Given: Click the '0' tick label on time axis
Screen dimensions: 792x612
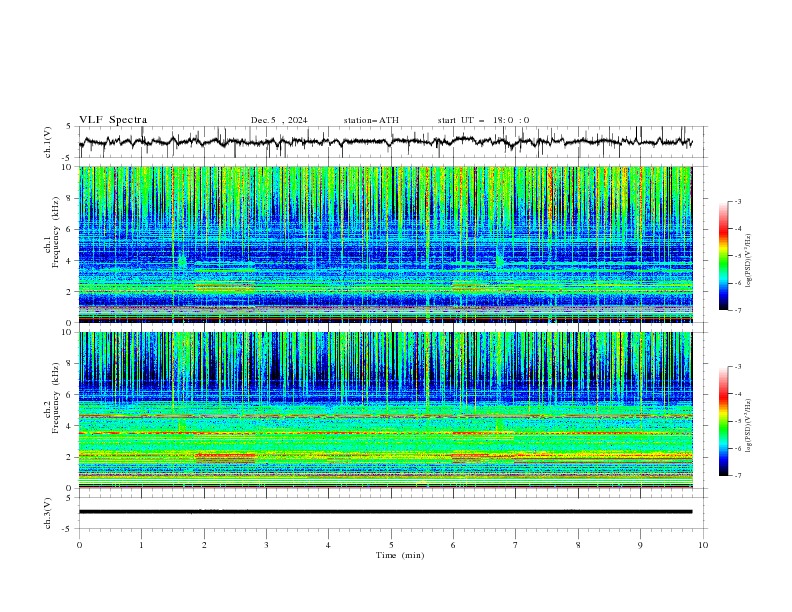Looking at the screenshot, I should pos(79,545).
